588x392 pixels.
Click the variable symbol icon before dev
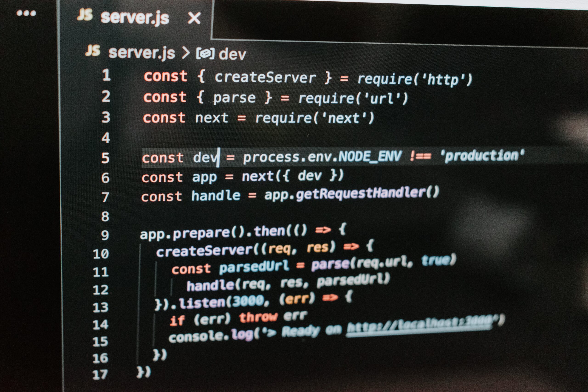205,54
